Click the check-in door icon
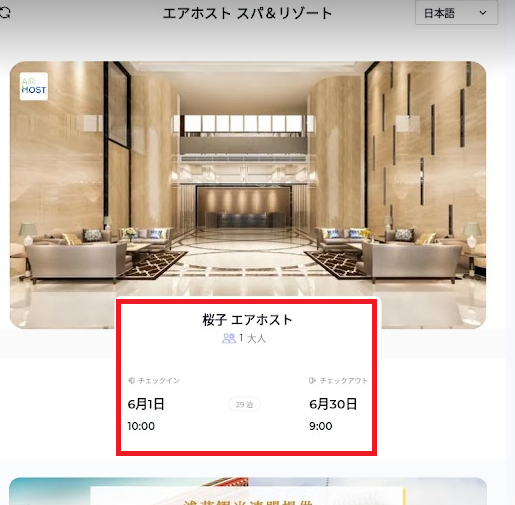 [131, 380]
